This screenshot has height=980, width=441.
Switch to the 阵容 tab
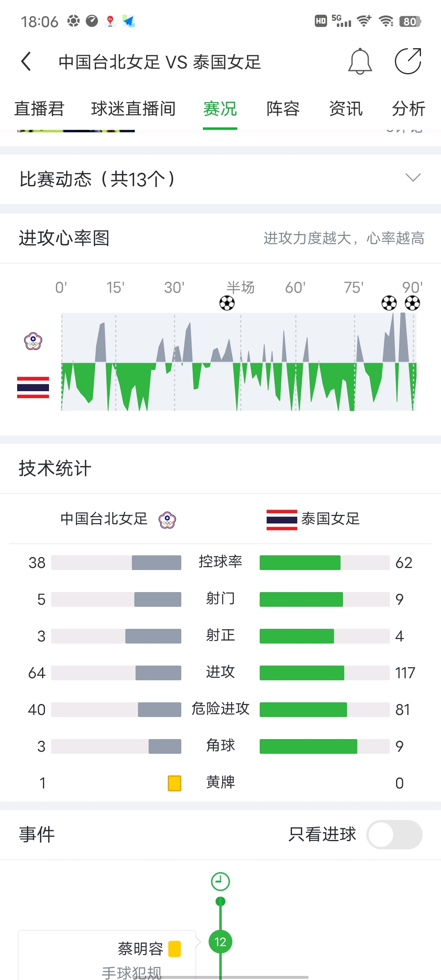[283, 109]
